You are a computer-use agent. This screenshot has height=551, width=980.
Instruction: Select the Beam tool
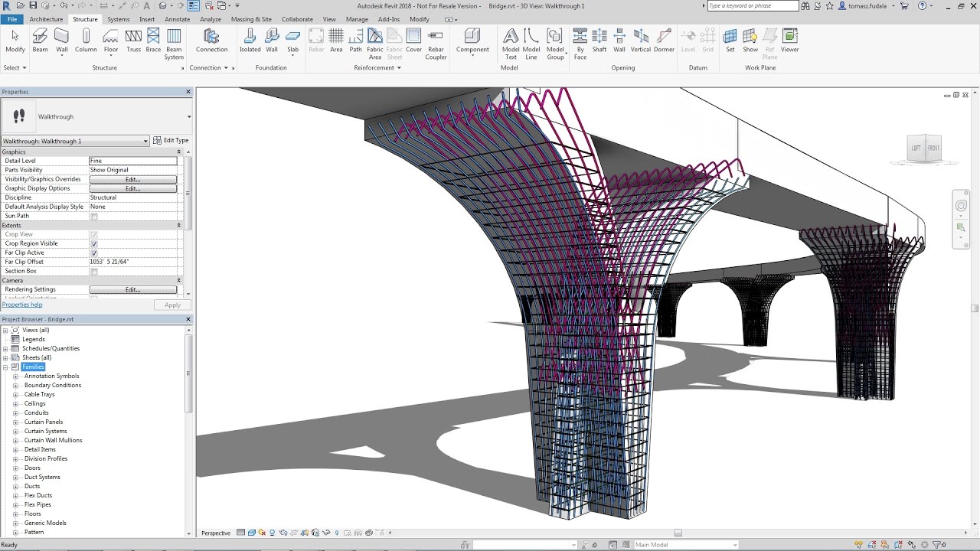pyautogui.click(x=39, y=41)
